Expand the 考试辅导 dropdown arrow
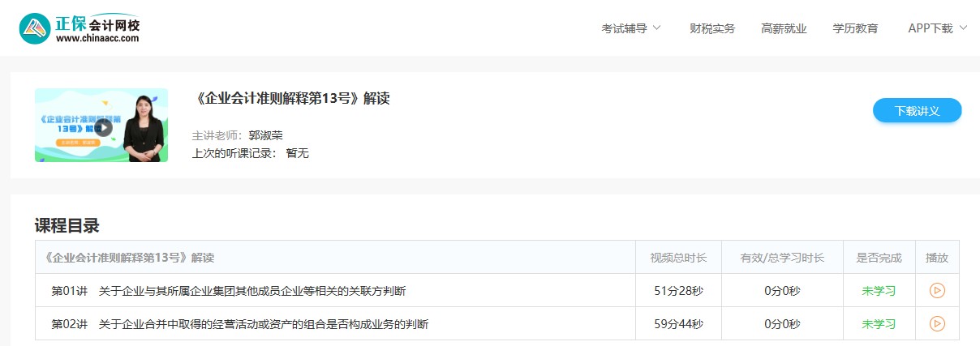 pyautogui.click(x=656, y=28)
